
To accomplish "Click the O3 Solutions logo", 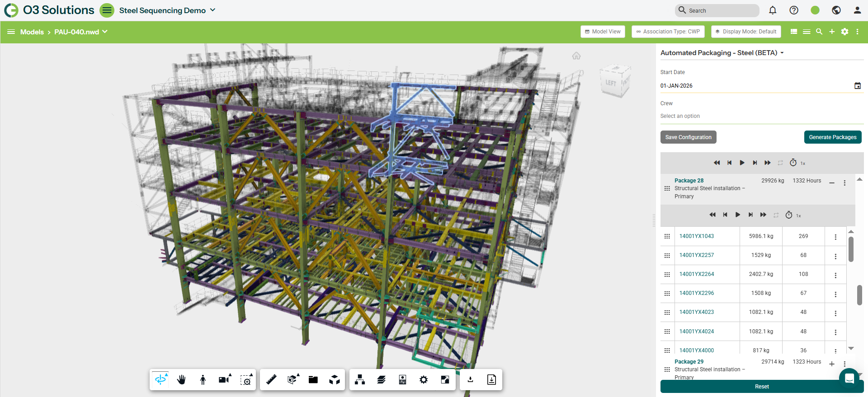I will tap(49, 10).
